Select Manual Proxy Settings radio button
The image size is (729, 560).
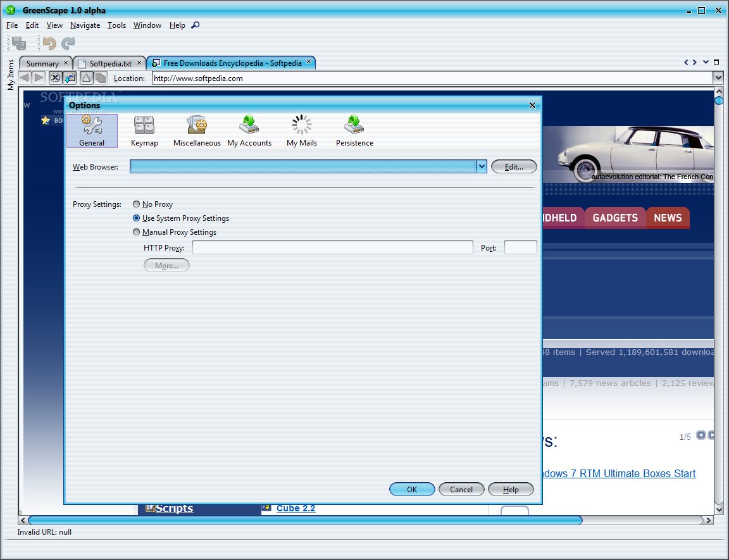136,232
